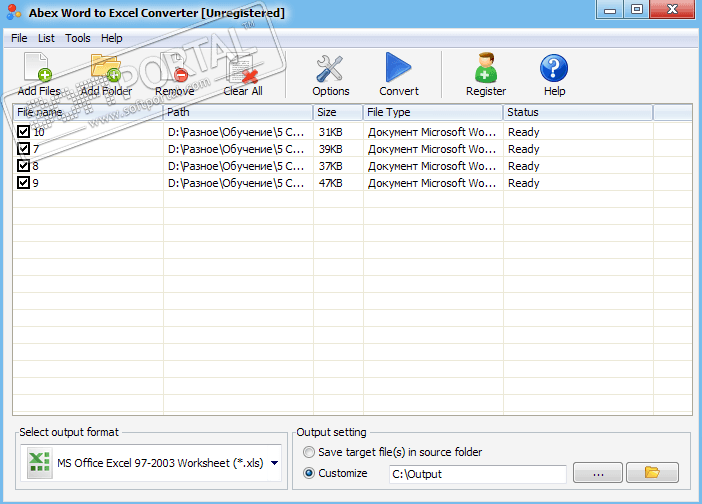Click the browse '...' button
The height and width of the screenshot is (504, 702).
click(598, 473)
